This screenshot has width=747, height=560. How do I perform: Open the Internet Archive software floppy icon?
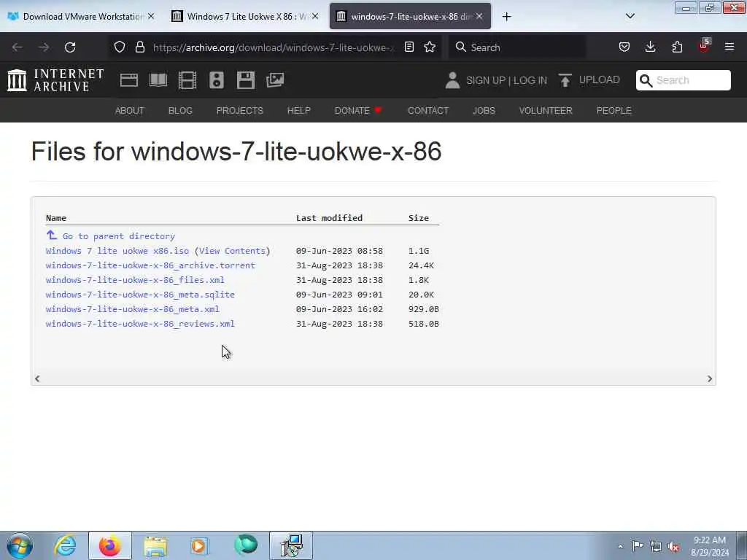[245, 80]
